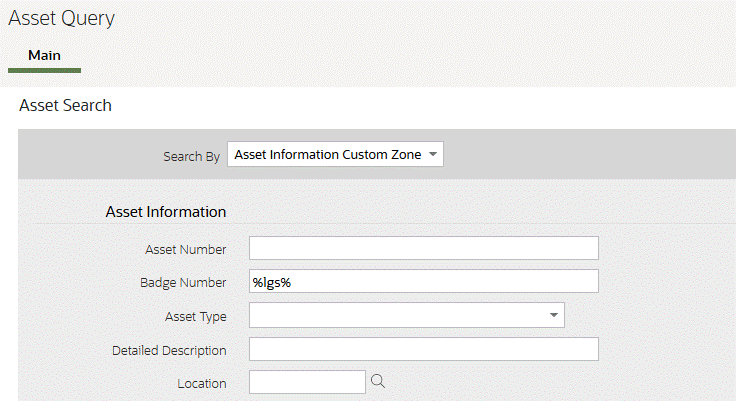Open the Asset Type dropdown field
Viewport: 736px width, 401px height.
click(406, 316)
